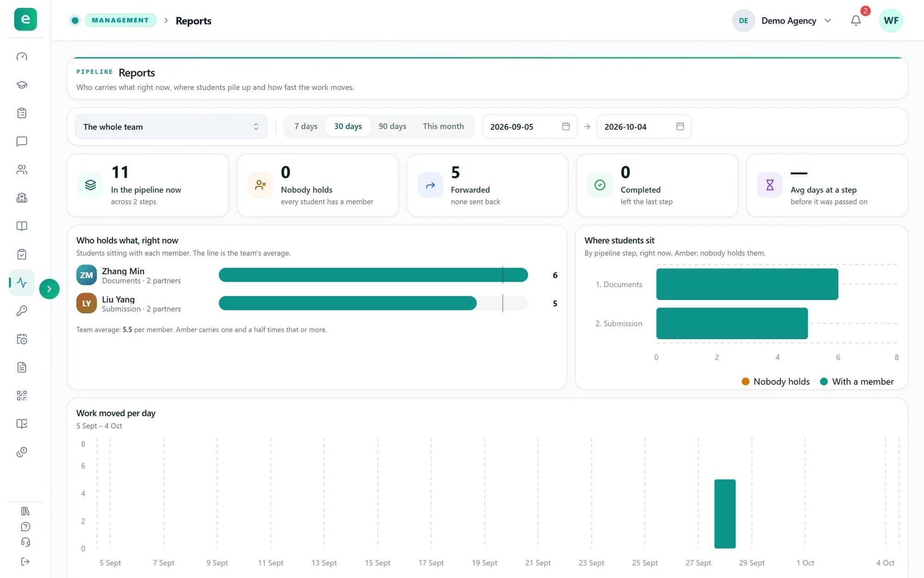Screen dimensions: 924x578
Task: Open the clipboard checkmark icon in sidebar
Action: [22, 254]
